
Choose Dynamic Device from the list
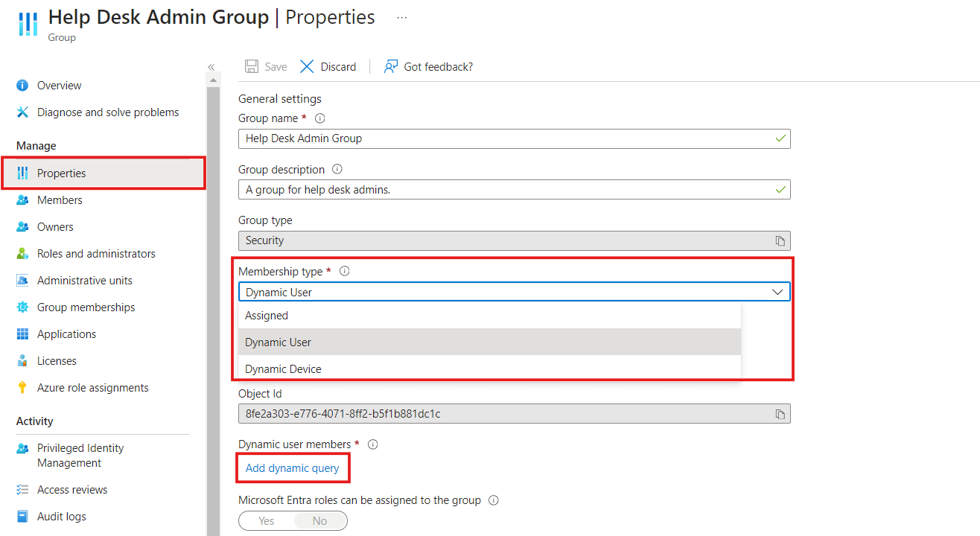click(283, 369)
